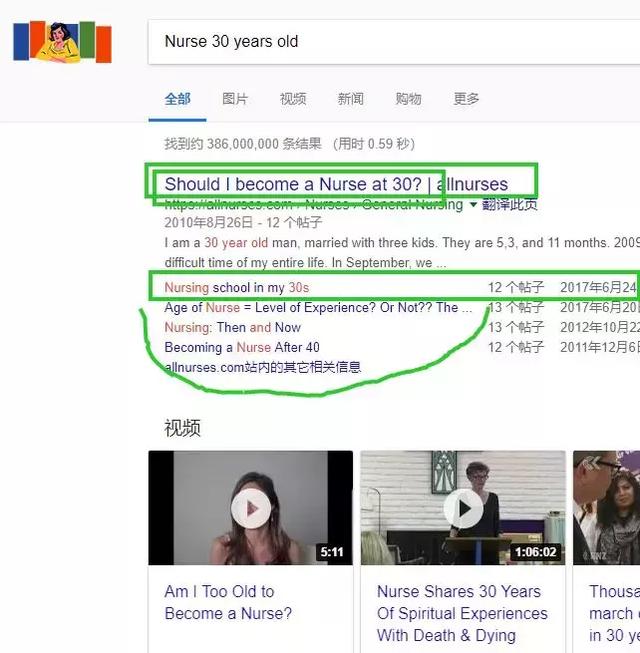The width and height of the screenshot is (640, 653).
Task: Click 翻译此页 translate link
Action: tap(510, 204)
